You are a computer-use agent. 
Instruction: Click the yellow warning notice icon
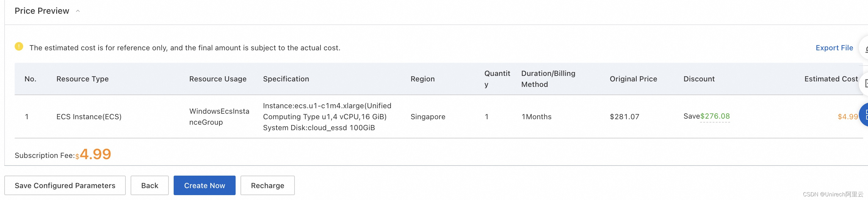click(19, 46)
